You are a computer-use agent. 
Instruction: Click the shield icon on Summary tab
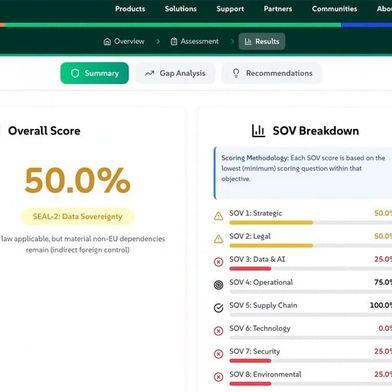[x=75, y=73]
